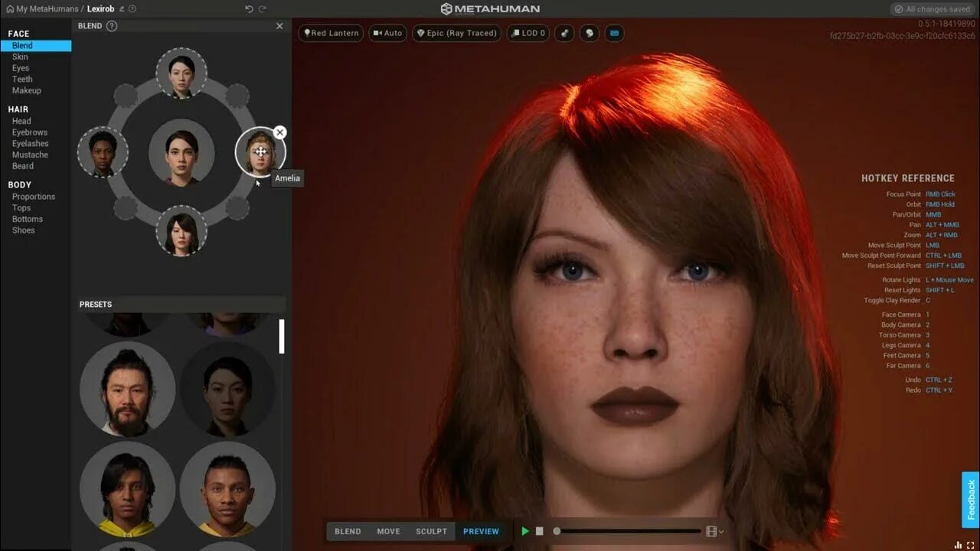Choose the bearded man with topknot preset
This screenshot has height=551, width=980.
pyautogui.click(x=127, y=389)
